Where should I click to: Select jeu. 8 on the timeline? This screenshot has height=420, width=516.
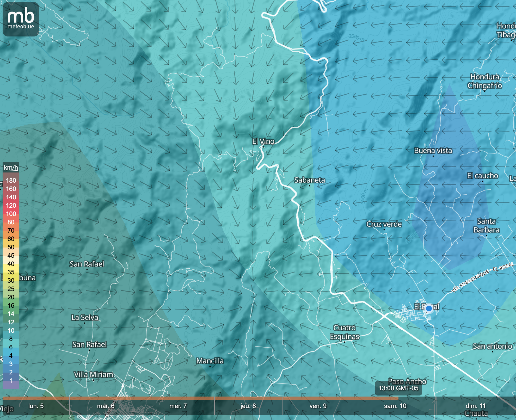point(248,406)
